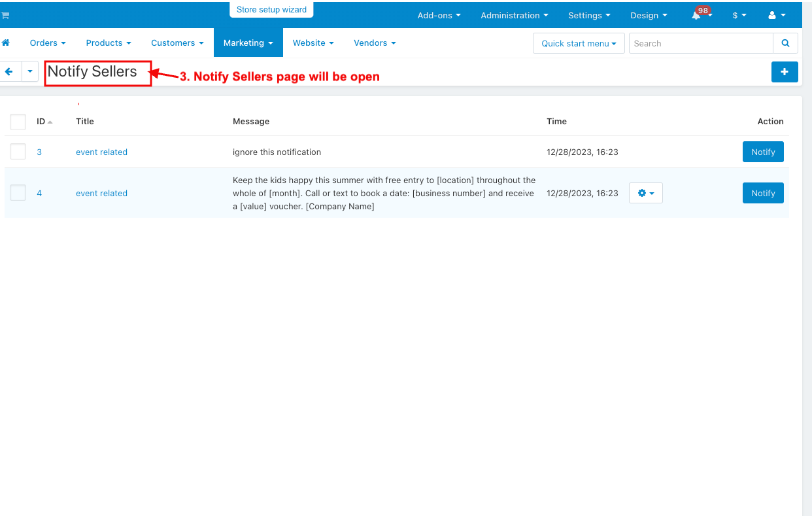This screenshot has width=812, height=516.
Task: Open the currency dollar sign dropdown
Action: click(739, 16)
